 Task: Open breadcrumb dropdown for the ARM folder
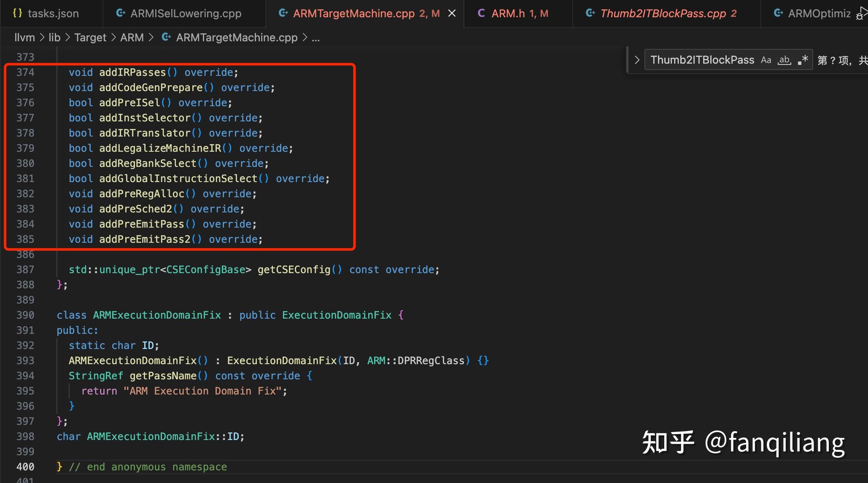pyautogui.click(x=132, y=38)
